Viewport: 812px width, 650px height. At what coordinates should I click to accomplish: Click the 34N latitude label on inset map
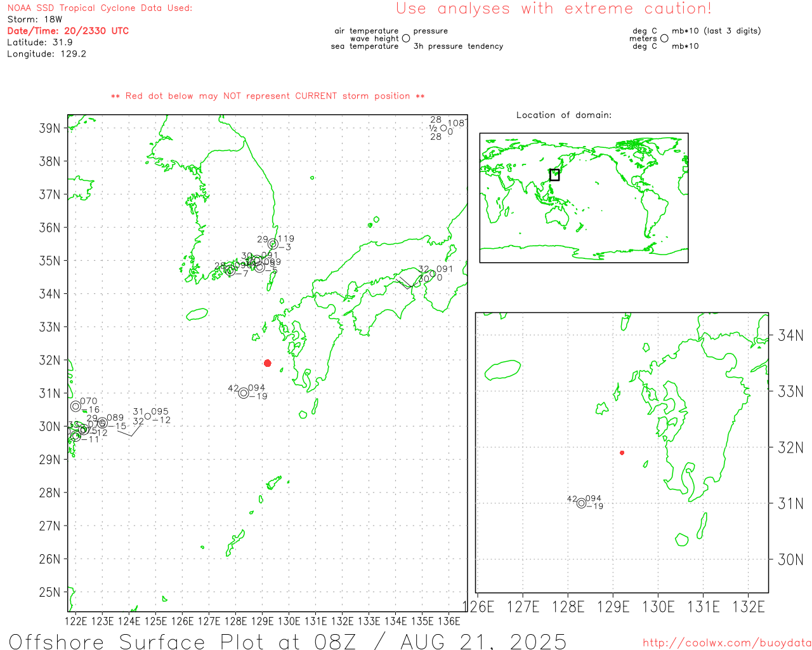pos(790,335)
